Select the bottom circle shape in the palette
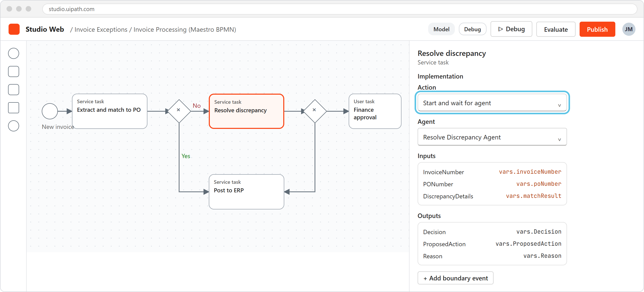Image resolution: width=644 pixels, height=292 pixels. tap(14, 126)
